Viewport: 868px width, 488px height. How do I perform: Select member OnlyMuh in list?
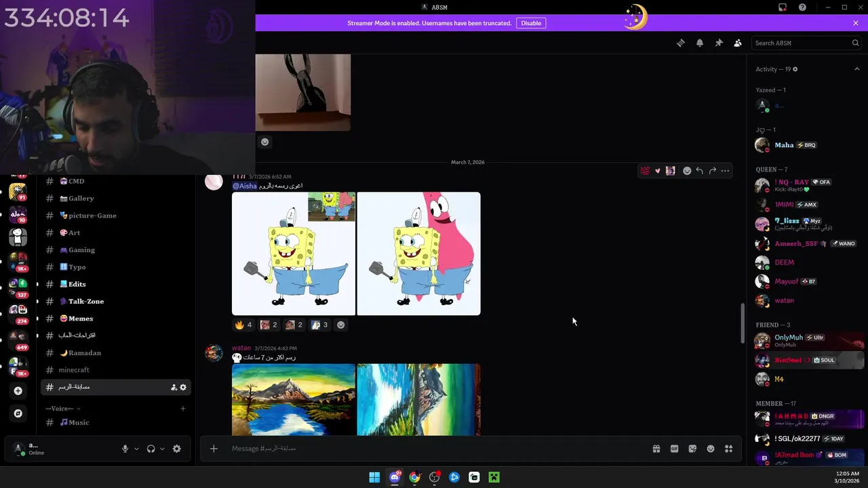[x=789, y=340]
